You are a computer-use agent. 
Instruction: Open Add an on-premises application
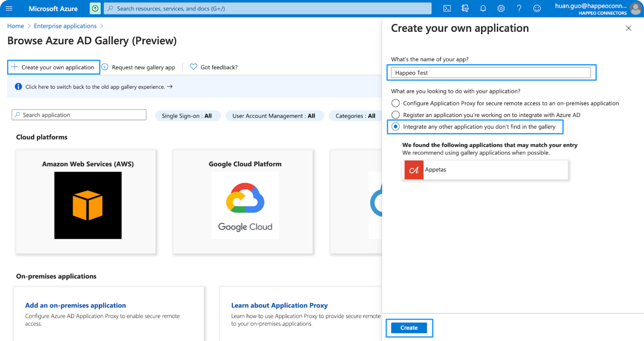pos(76,305)
